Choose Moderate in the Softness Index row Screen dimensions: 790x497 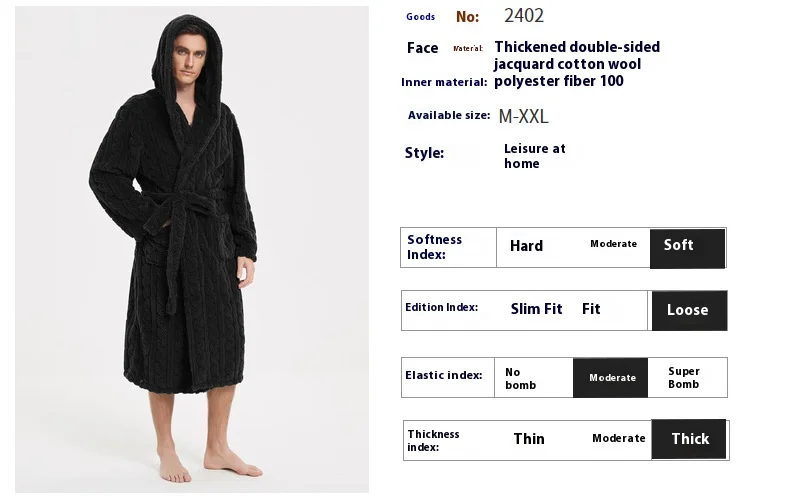point(613,244)
